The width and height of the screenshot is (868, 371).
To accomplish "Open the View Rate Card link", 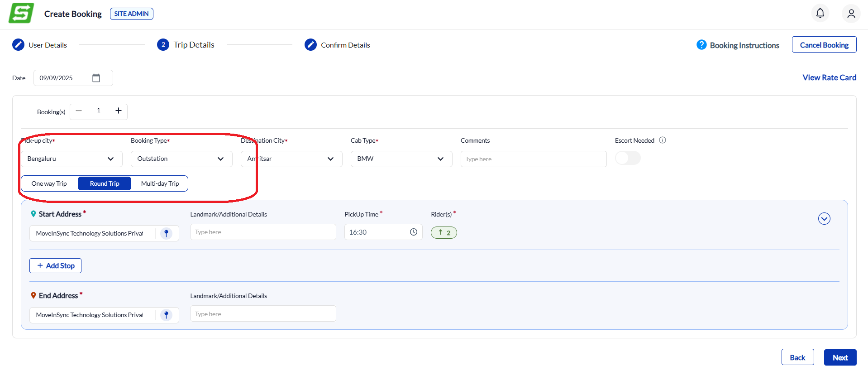I will (x=829, y=77).
